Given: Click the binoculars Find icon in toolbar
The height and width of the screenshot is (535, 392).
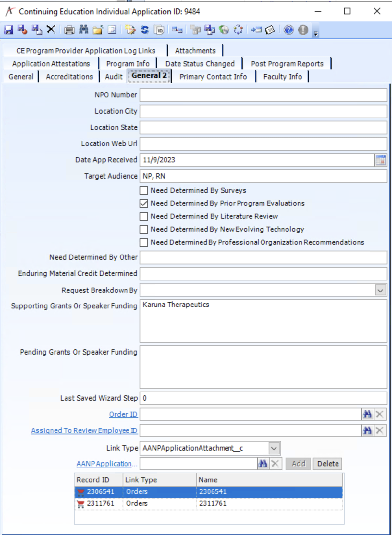Looking at the screenshot, I should click(x=84, y=30).
